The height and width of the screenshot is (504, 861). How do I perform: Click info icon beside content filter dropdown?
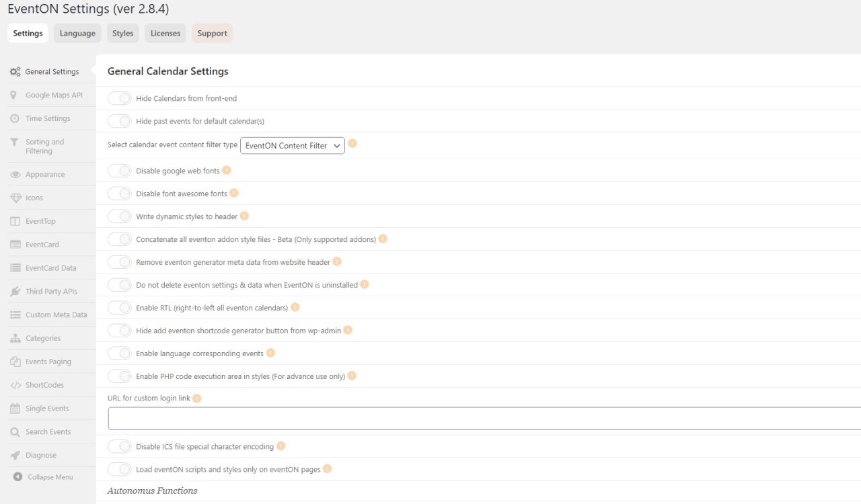coord(352,144)
